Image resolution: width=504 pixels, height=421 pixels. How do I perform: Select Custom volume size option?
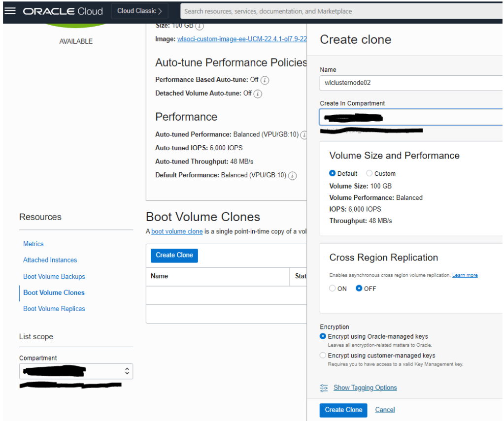point(370,173)
